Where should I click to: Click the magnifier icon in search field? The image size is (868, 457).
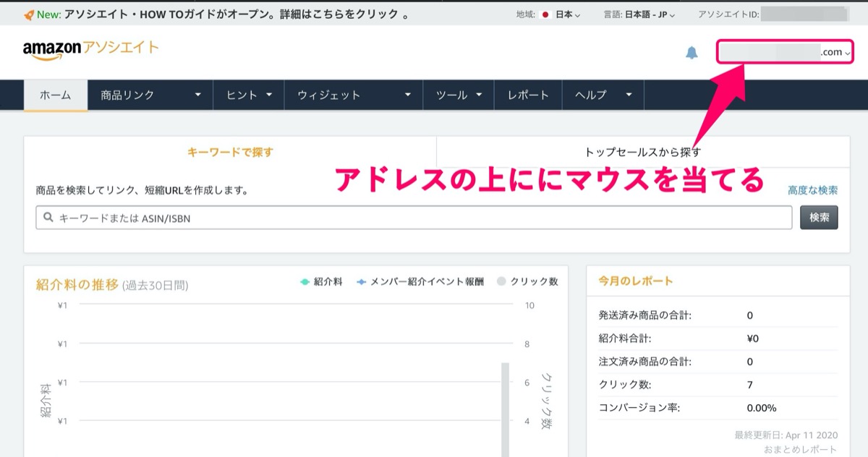48,217
